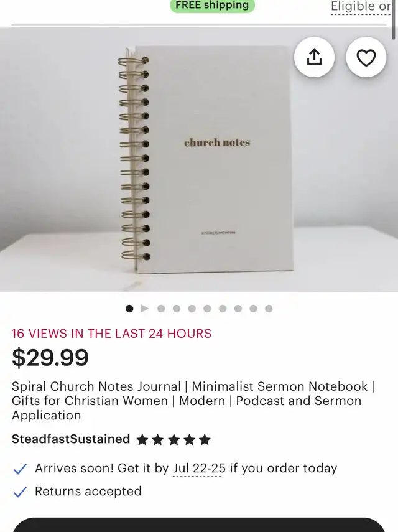398x532 pixels.
Task: Tap the black purchase button at bottom
Action: pyautogui.click(x=199, y=525)
